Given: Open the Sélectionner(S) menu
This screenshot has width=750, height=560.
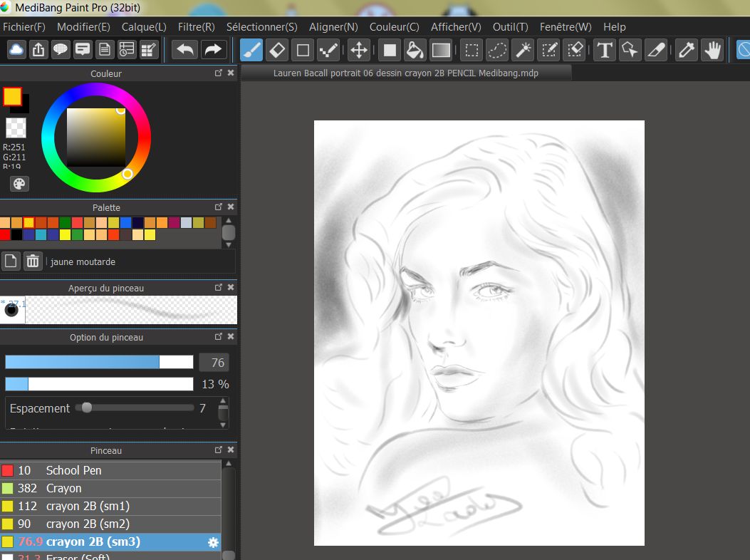Looking at the screenshot, I should point(261,27).
